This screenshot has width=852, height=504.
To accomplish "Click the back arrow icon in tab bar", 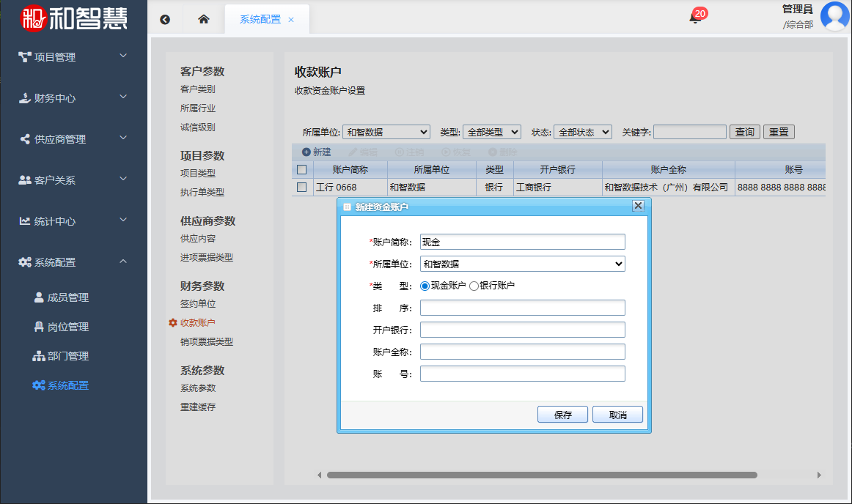I will click(x=165, y=20).
